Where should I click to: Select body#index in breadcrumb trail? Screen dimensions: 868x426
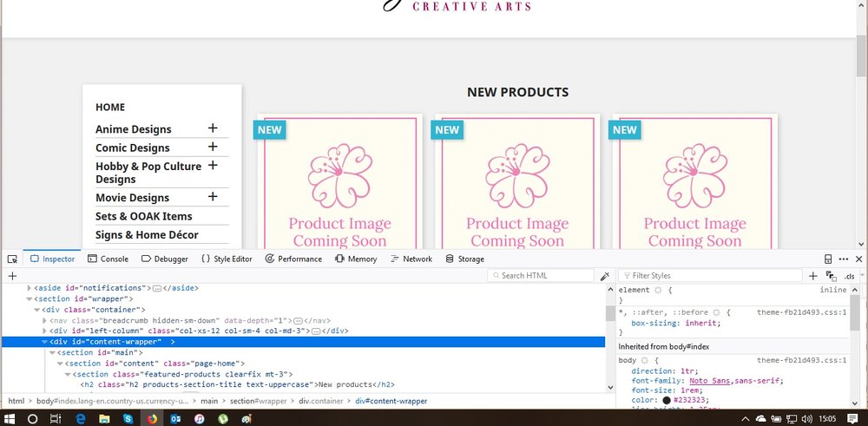112,401
